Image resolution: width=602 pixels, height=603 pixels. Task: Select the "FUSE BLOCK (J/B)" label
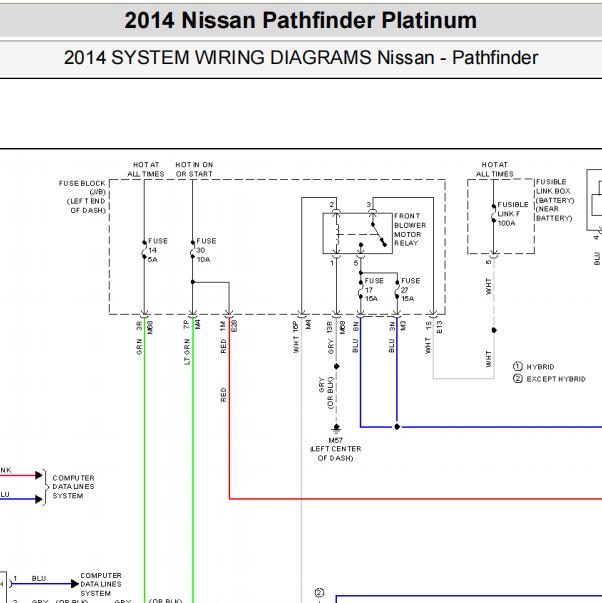pyautogui.click(x=82, y=188)
